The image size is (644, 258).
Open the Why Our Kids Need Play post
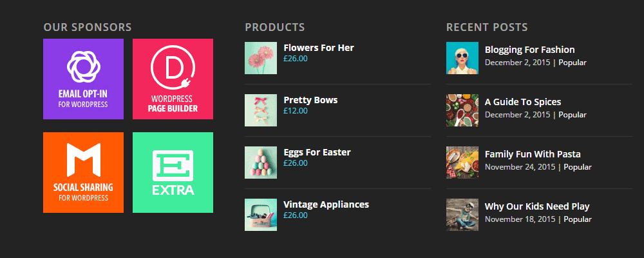point(536,206)
